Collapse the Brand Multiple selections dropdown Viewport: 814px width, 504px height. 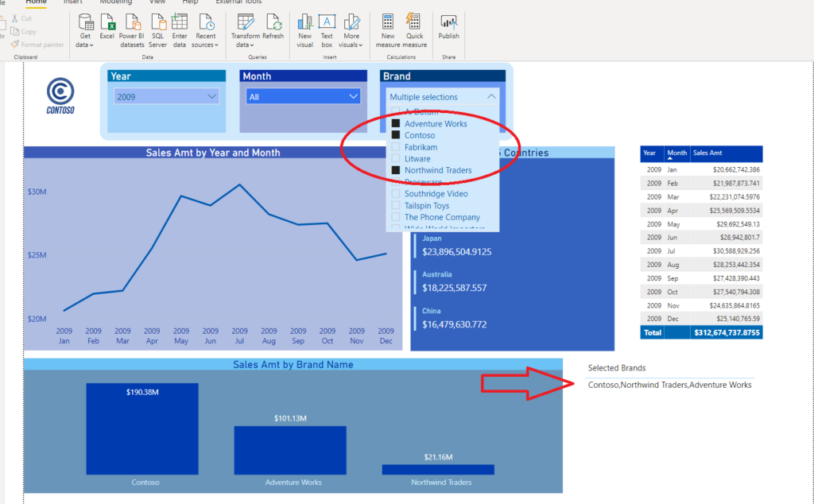491,96
